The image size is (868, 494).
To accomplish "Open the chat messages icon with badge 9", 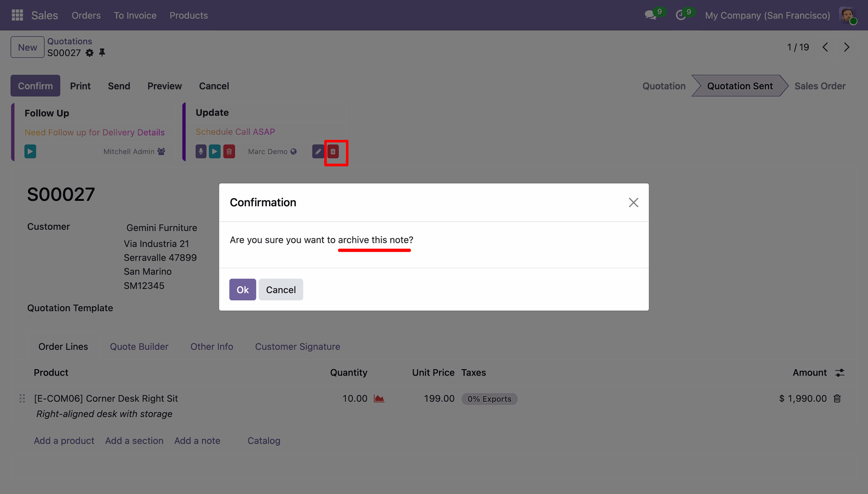I will 651,15.
